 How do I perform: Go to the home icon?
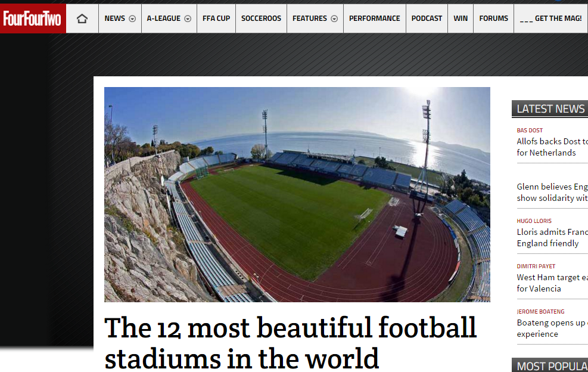pos(82,18)
